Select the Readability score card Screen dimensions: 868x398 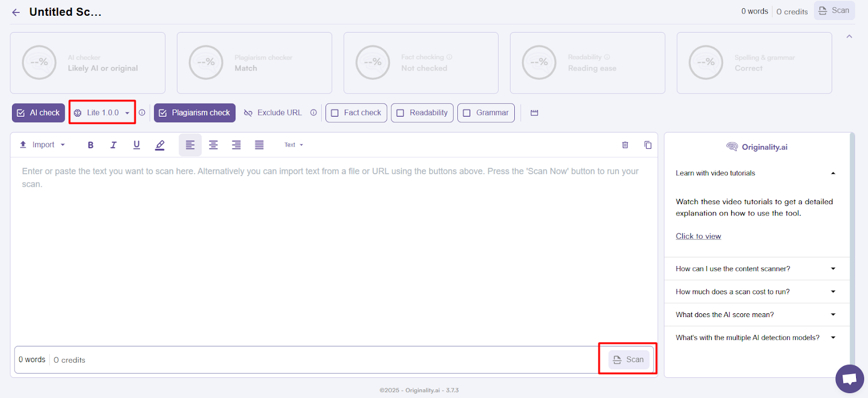click(588, 63)
